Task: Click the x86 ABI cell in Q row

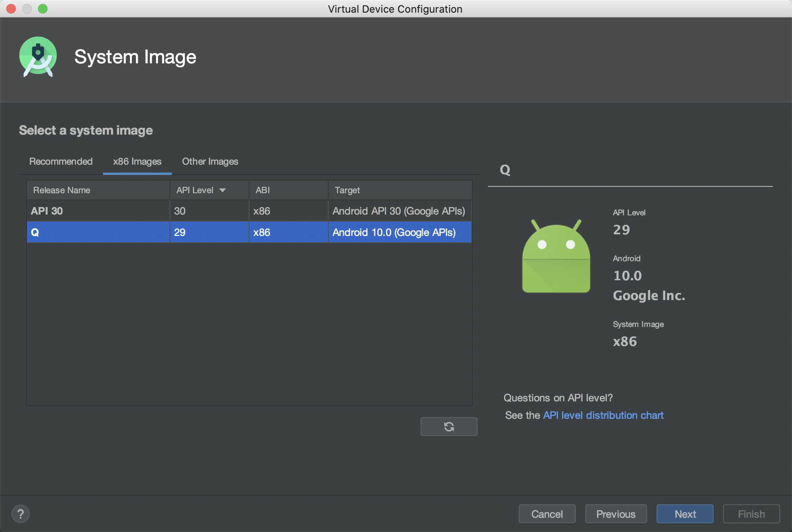Action: [289, 232]
